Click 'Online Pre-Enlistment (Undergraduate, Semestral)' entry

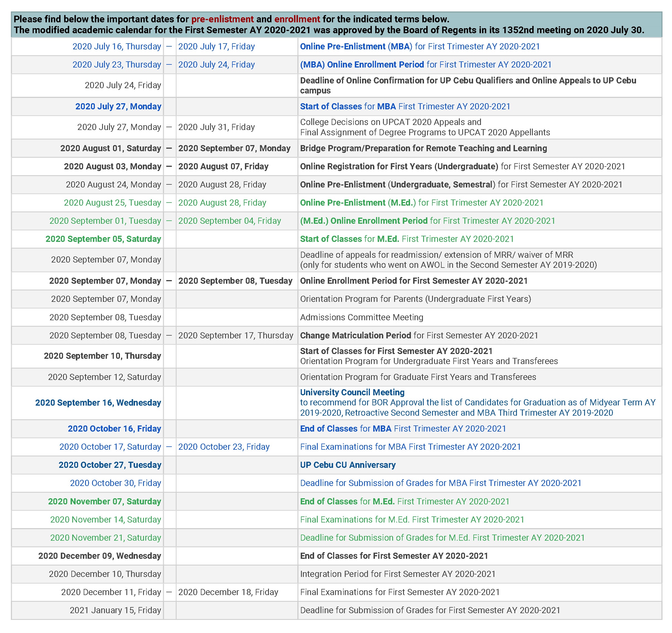(461, 185)
